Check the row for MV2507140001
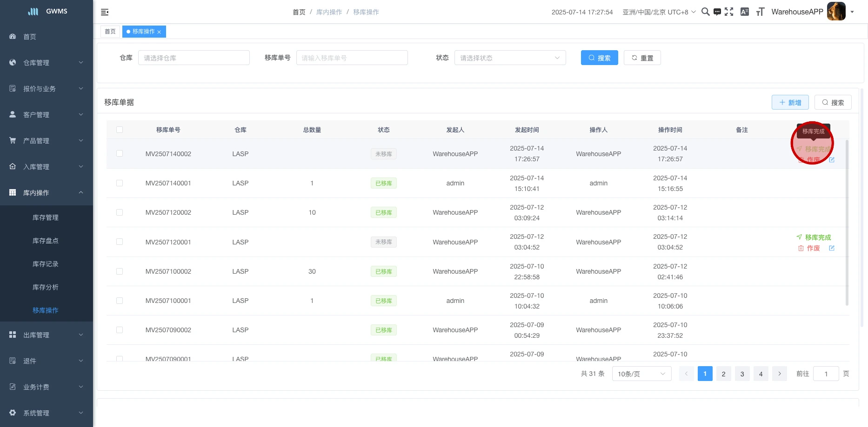 [120, 183]
